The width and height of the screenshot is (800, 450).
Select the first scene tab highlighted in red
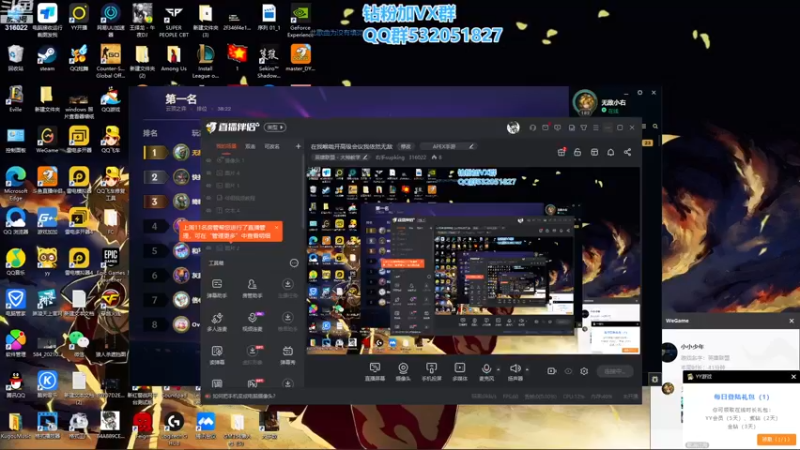coord(226,146)
